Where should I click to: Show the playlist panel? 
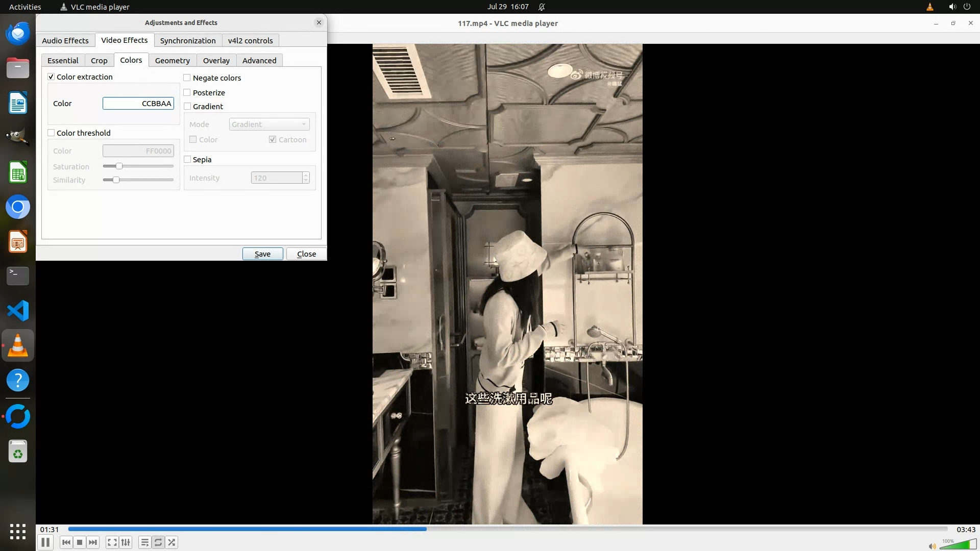click(144, 542)
